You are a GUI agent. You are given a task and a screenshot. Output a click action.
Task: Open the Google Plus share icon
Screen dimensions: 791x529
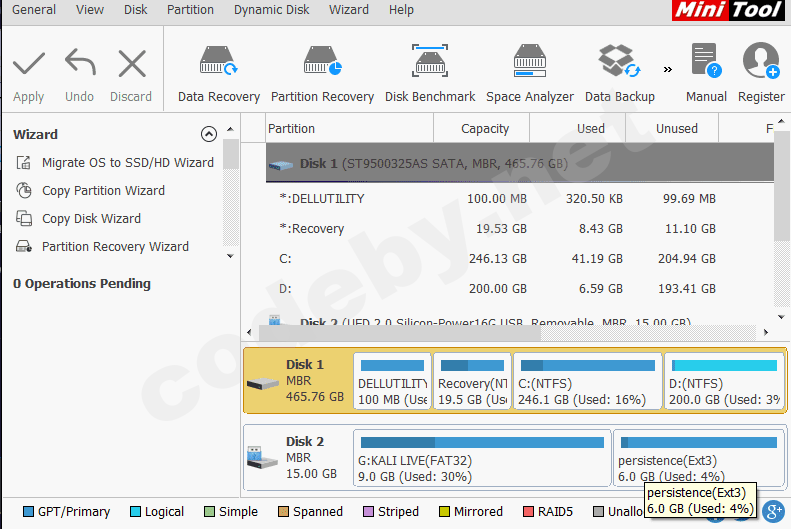(773, 512)
